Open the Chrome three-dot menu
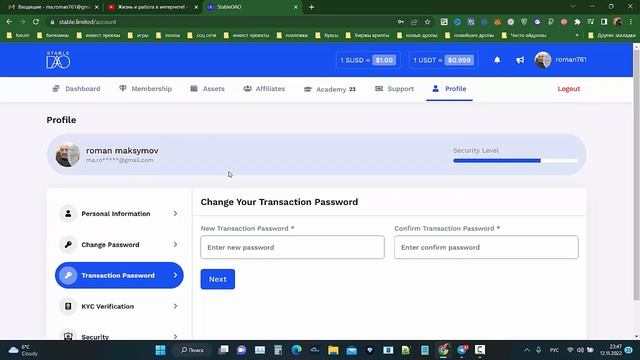This screenshot has width=640, height=360. (x=631, y=22)
